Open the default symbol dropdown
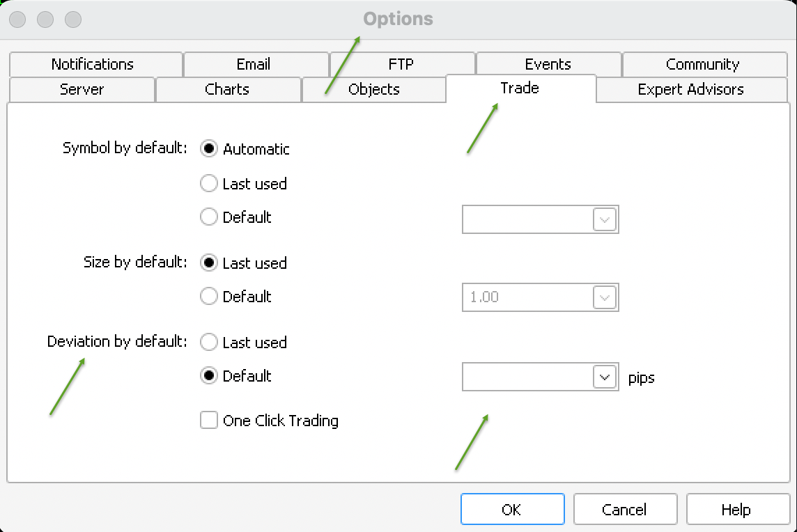Screen dimensions: 797x532 tap(605, 219)
